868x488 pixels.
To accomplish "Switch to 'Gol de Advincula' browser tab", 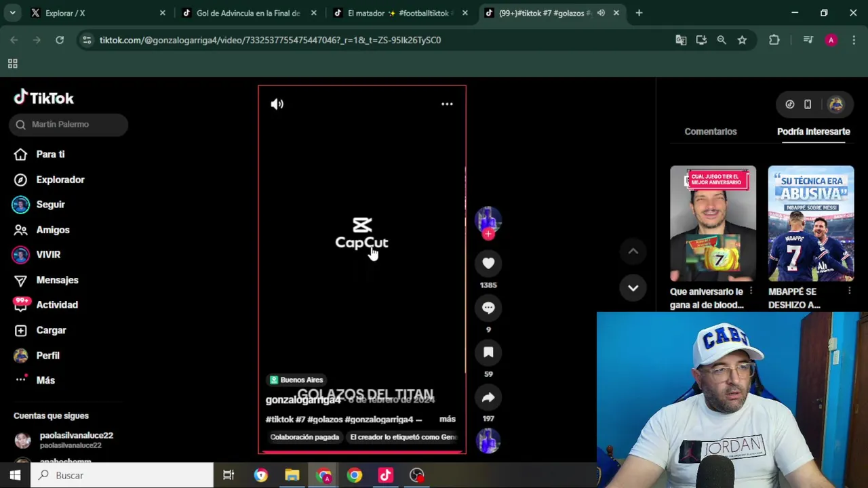I will click(248, 13).
